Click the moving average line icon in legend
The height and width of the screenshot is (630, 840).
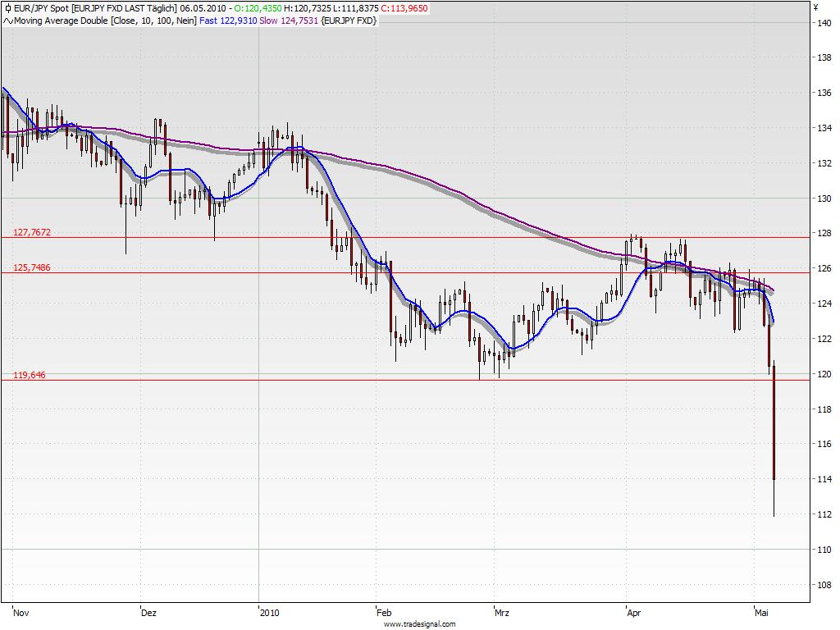(x=8, y=21)
